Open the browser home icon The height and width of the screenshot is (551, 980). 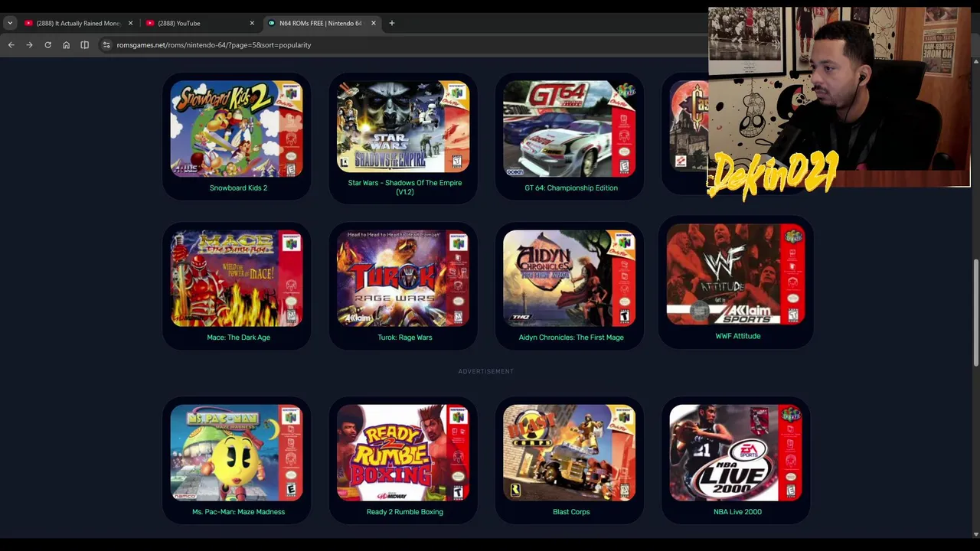(x=66, y=45)
